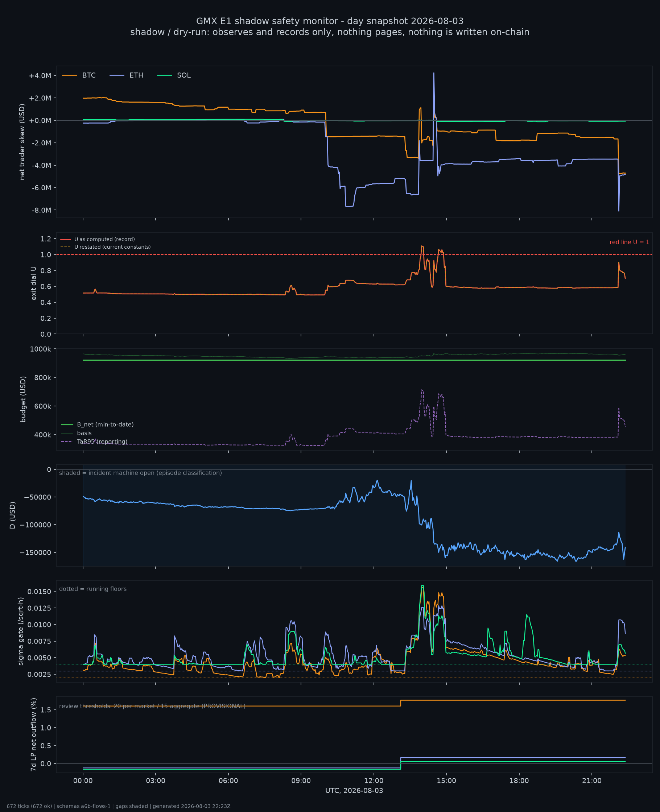Click the "-2.0M" tick label
Screen dimensions: 660x812
click(41, 143)
